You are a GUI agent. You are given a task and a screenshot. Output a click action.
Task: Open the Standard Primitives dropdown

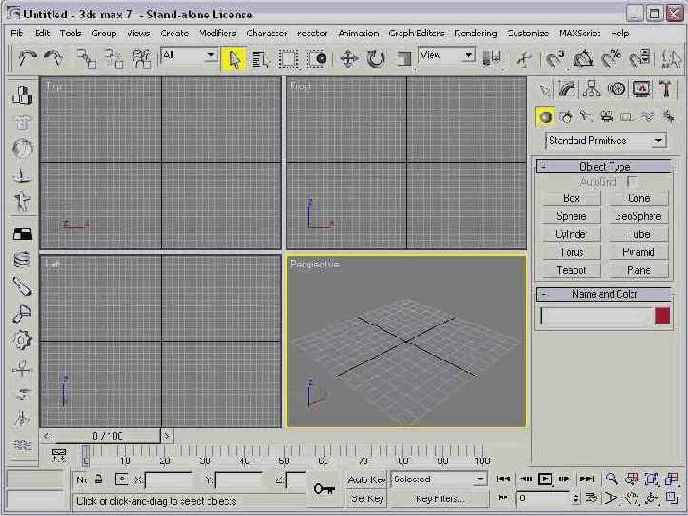tap(605, 141)
